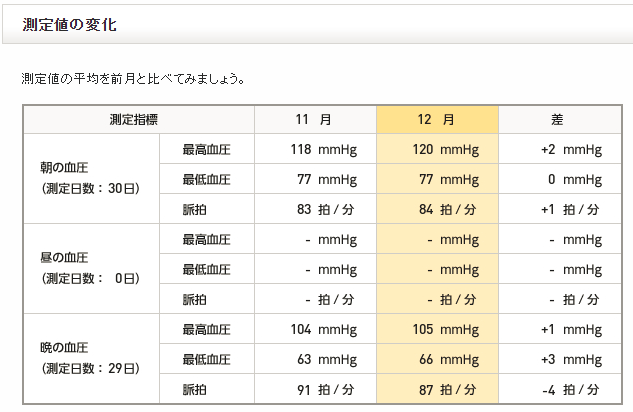Select the 晩の血圧 row group cell
633x412 pixels.
click(x=91, y=358)
